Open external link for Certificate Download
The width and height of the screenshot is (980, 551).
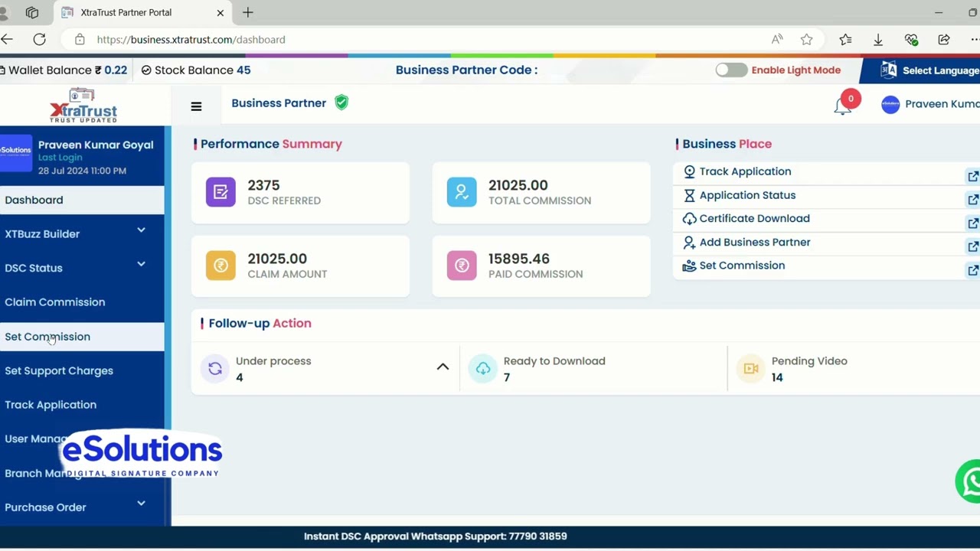(x=973, y=223)
